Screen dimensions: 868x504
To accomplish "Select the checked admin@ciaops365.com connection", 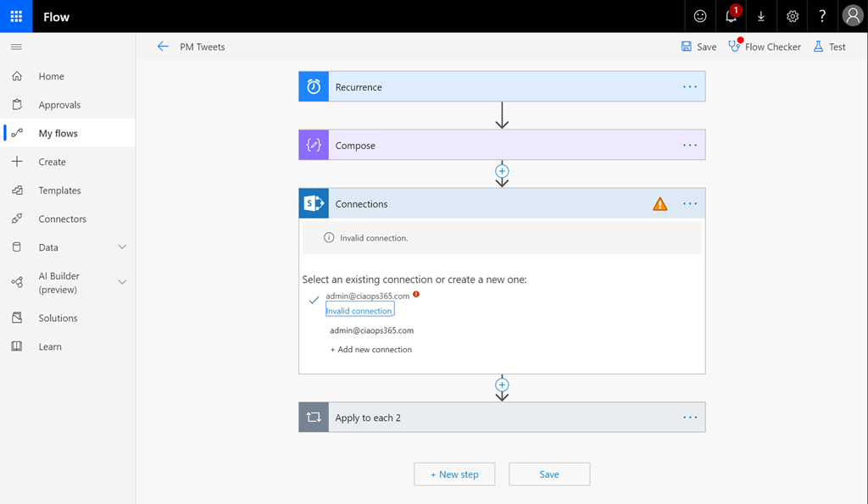I will 367,296.
